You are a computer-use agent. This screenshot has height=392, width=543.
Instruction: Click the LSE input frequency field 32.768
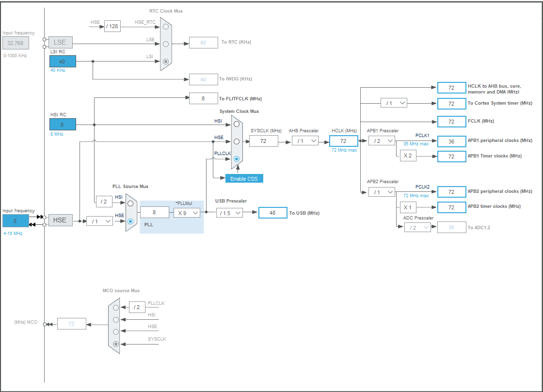(x=16, y=43)
